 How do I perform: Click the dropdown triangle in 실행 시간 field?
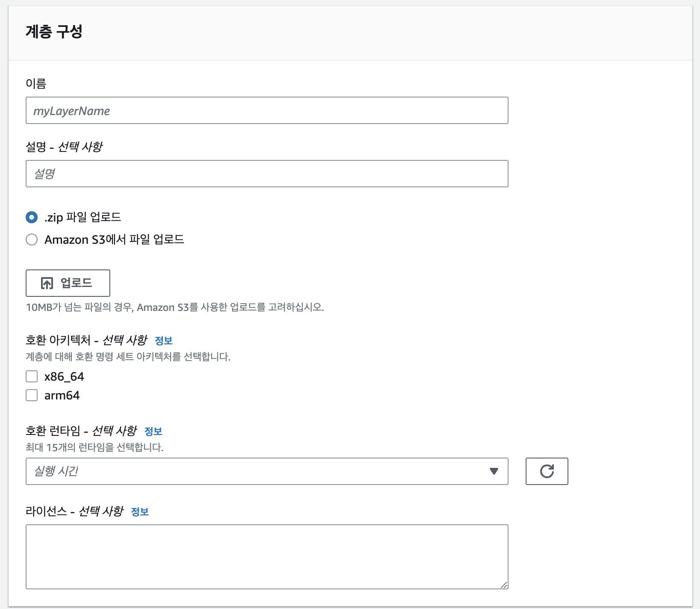(x=494, y=471)
